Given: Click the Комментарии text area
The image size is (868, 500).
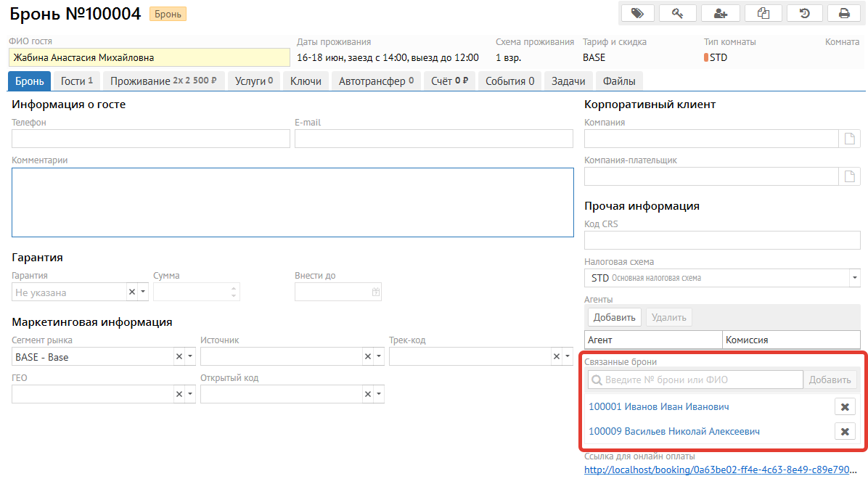Looking at the screenshot, I should (x=292, y=202).
